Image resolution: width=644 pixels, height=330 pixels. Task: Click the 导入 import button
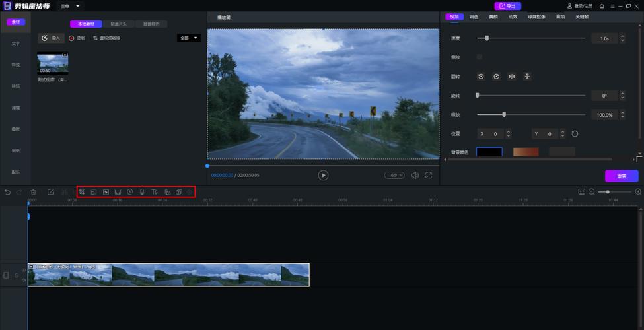[x=52, y=38]
